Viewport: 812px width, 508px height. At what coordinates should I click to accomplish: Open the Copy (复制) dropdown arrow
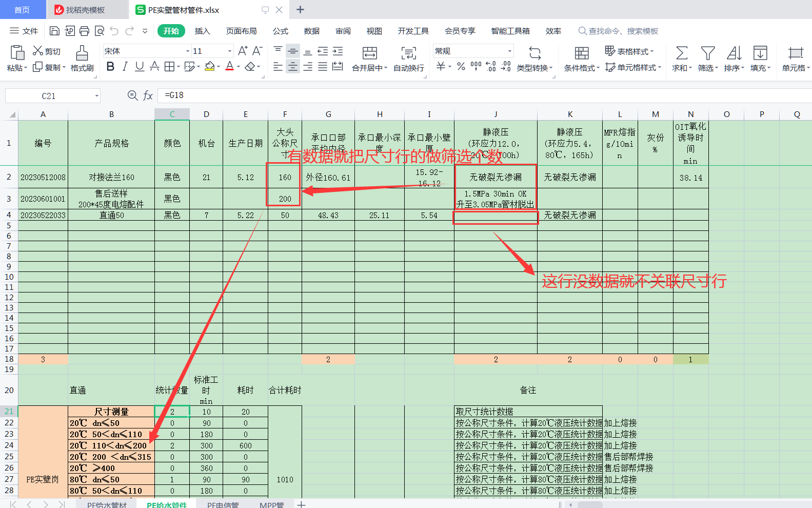click(64, 67)
